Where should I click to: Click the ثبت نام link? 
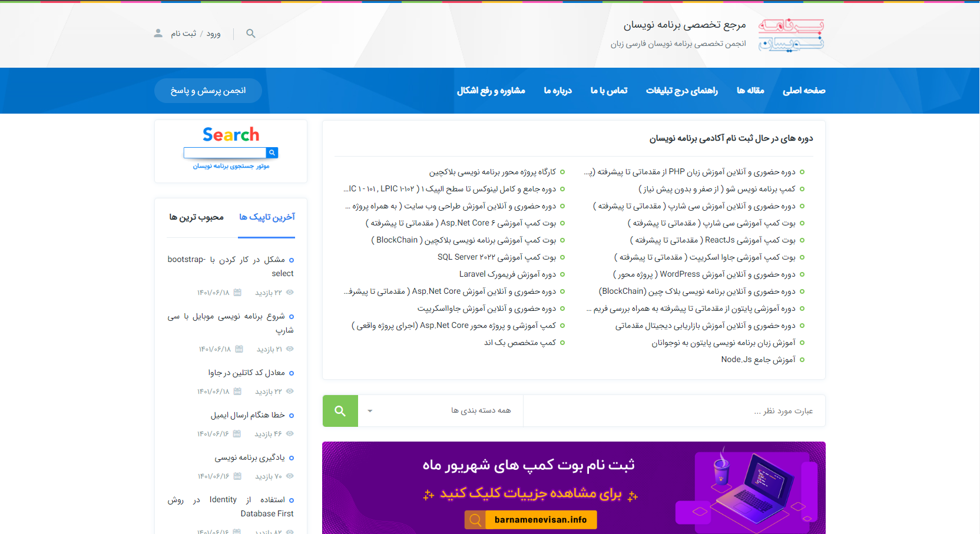(183, 34)
